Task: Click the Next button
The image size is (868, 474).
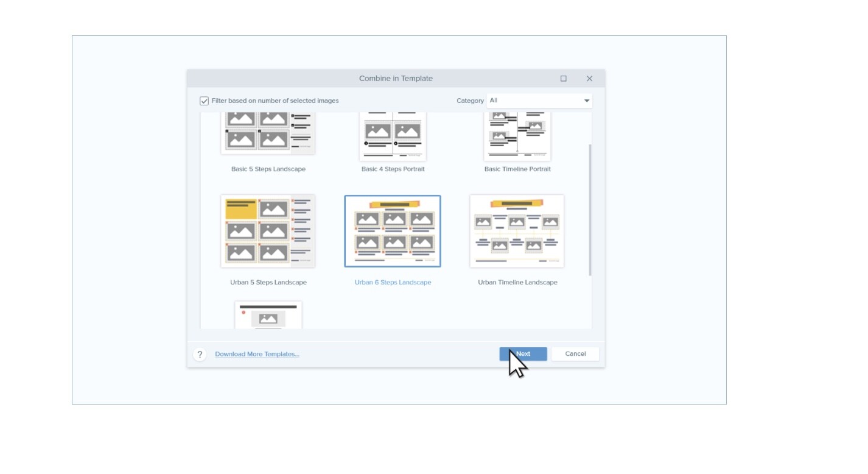Action: [523, 354]
